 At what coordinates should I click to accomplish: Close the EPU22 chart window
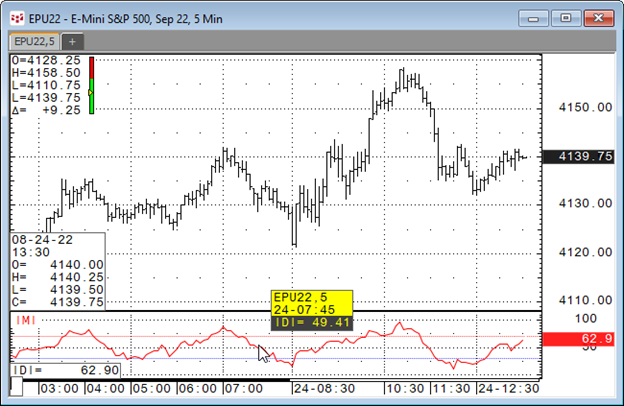click(600, 17)
